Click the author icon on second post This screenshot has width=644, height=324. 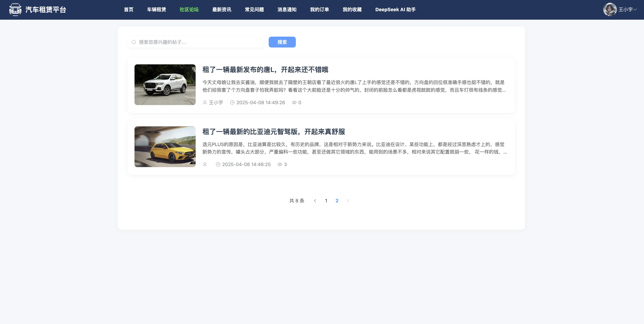(x=205, y=165)
